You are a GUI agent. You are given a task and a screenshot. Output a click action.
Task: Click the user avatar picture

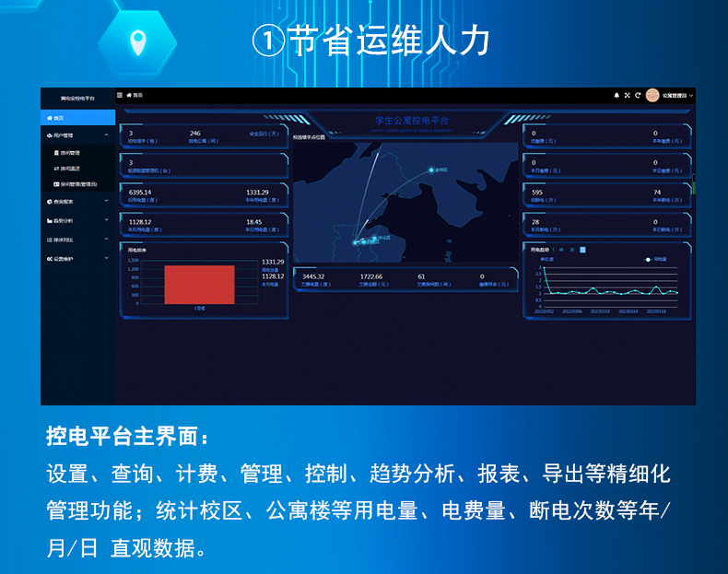652,95
